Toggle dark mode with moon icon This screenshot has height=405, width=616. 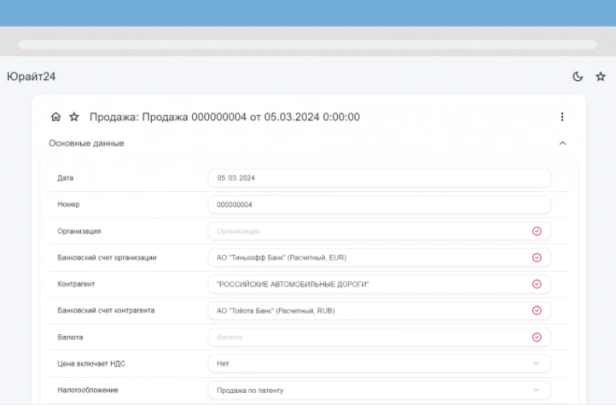point(577,77)
